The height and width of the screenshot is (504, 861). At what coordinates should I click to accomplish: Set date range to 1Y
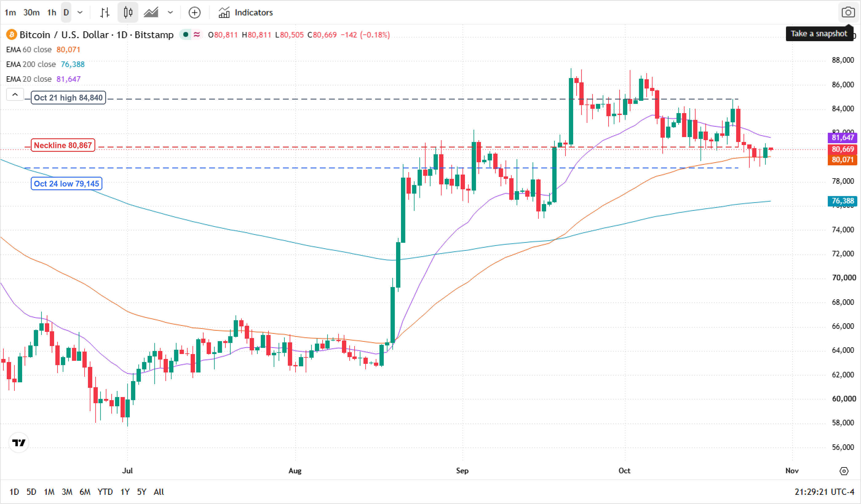[125, 492]
